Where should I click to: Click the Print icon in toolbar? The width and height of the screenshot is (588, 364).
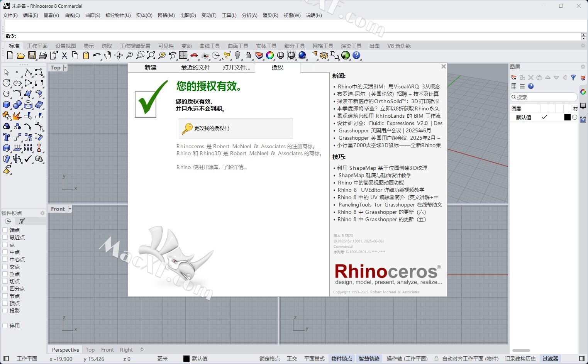[43, 56]
